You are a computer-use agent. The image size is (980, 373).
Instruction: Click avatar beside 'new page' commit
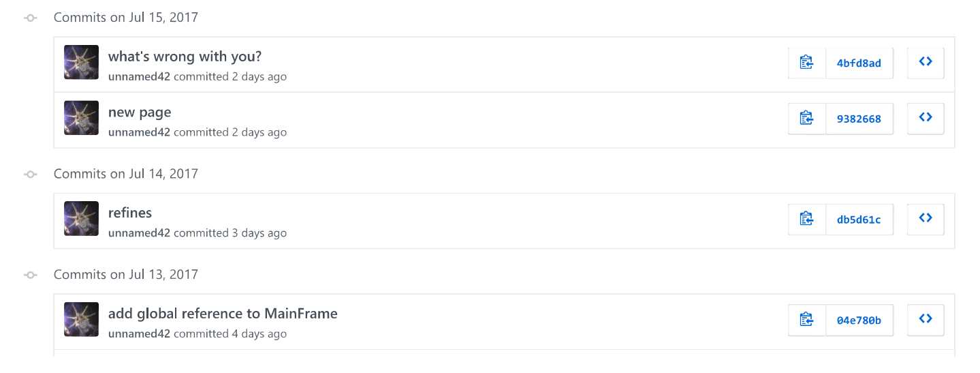click(81, 118)
